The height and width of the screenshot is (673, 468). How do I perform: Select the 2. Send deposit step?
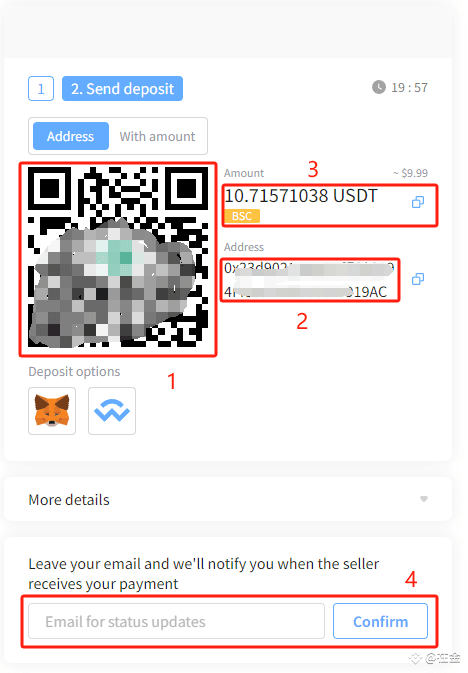tap(122, 88)
